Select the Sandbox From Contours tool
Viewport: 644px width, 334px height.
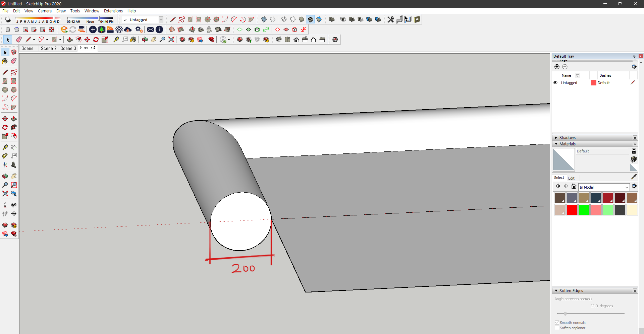[172, 29]
